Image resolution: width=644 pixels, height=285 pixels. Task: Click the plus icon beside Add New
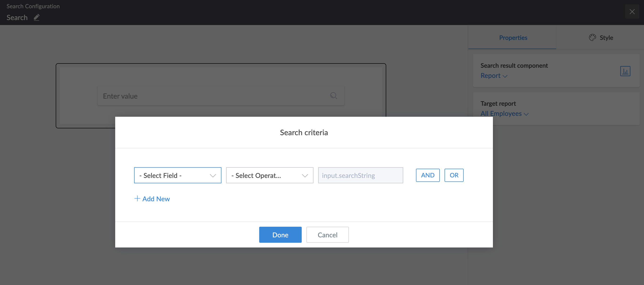[x=137, y=199]
